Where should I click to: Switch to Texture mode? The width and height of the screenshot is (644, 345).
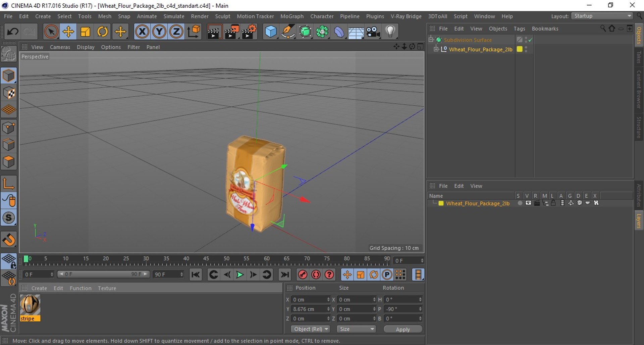pyautogui.click(x=9, y=93)
